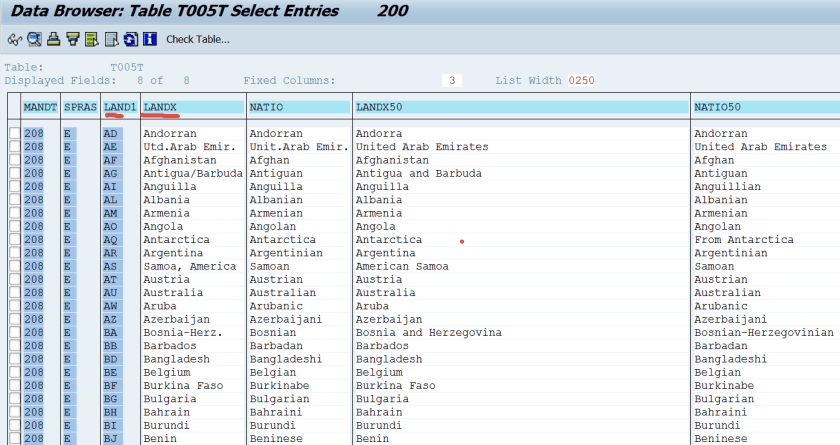The width and height of the screenshot is (840, 445).
Task: Click the glasses Display icon
Action: (x=14, y=40)
